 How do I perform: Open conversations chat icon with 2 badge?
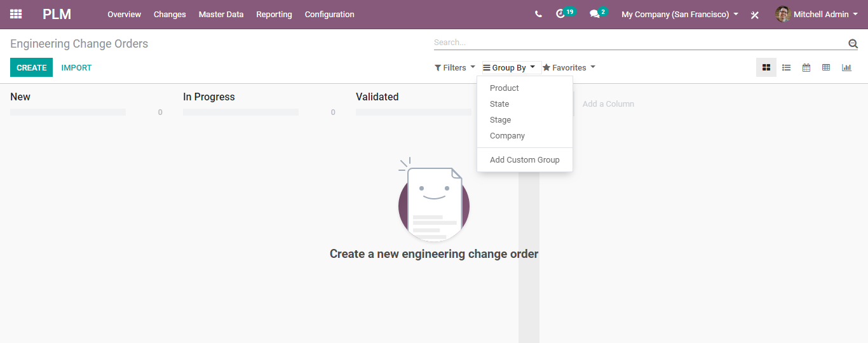[x=599, y=13]
